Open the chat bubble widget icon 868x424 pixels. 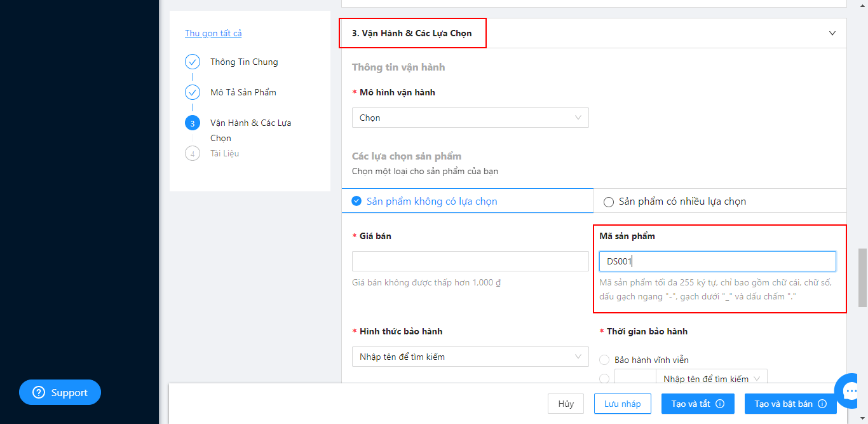pyautogui.click(x=850, y=390)
